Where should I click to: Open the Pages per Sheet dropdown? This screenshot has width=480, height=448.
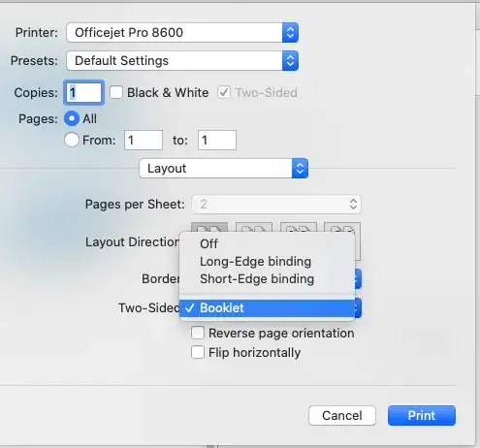[x=276, y=205]
